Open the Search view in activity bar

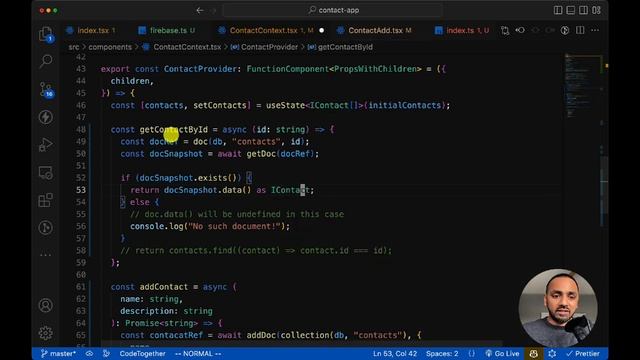tap(46, 61)
